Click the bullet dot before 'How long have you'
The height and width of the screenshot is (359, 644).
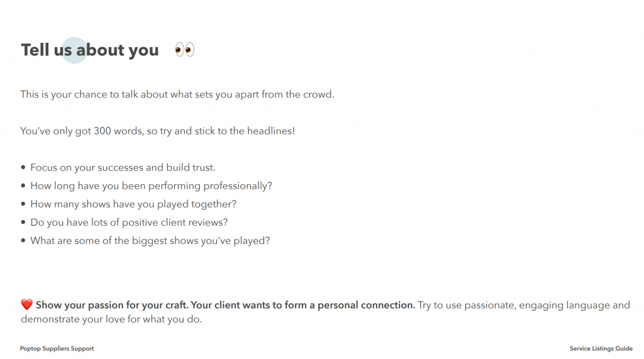tap(24, 186)
